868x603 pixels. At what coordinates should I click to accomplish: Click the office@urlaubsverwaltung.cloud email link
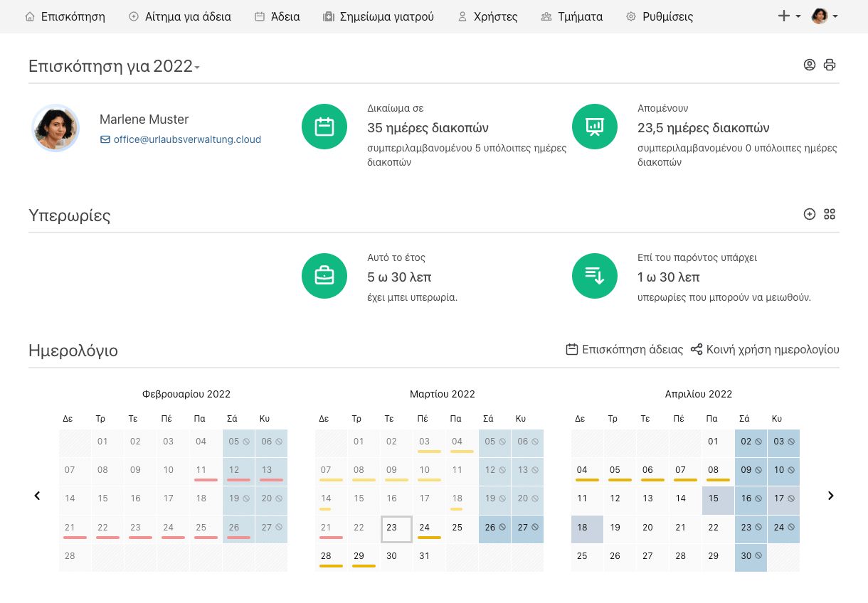coord(181,139)
